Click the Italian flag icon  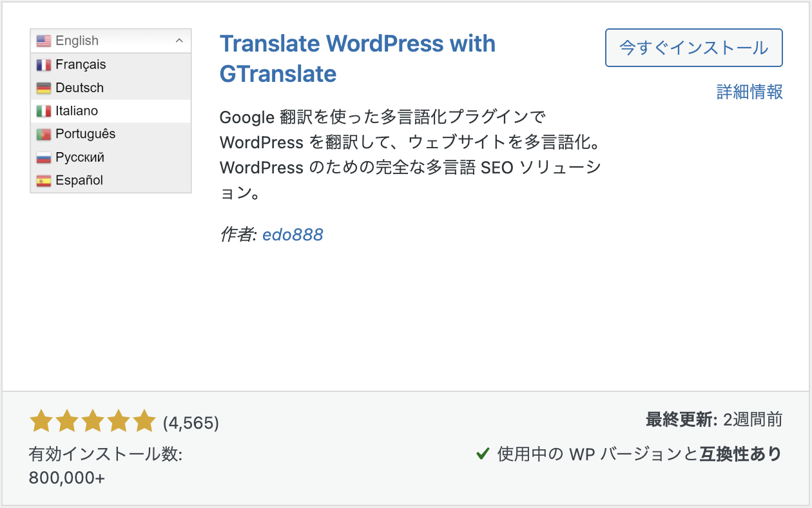coord(44,111)
